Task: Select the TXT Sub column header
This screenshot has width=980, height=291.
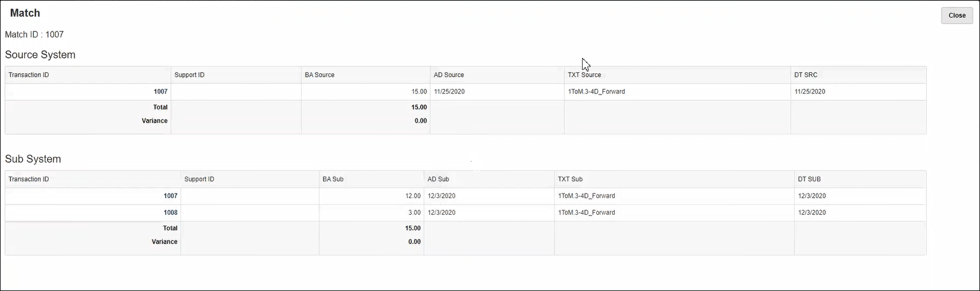Action: [x=570, y=179]
